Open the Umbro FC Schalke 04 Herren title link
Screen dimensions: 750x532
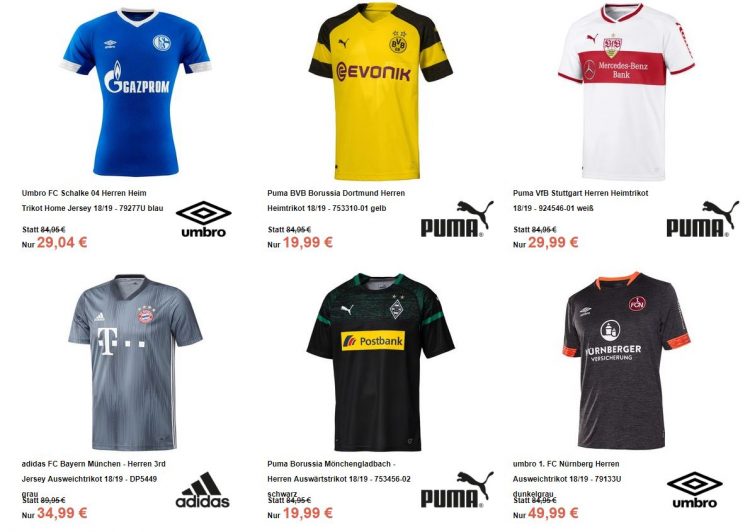pos(92,200)
